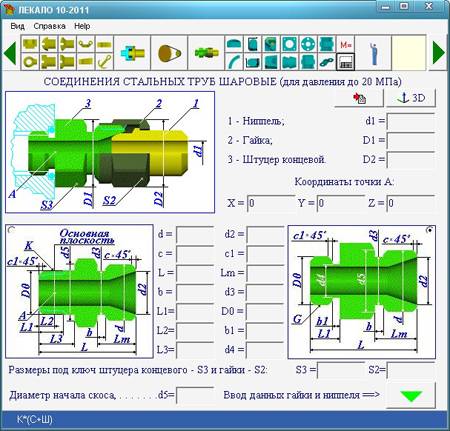
Task: Select the teal dome cap icon
Action: [x=234, y=44]
